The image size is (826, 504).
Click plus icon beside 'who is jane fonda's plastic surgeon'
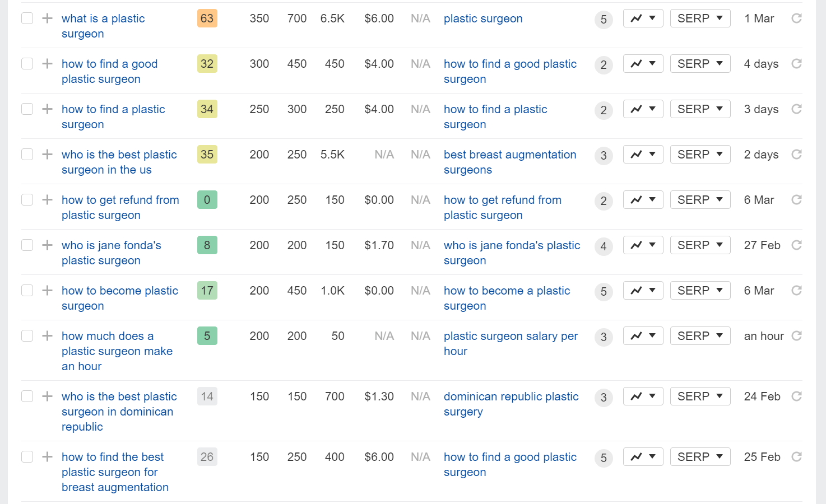tap(48, 245)
